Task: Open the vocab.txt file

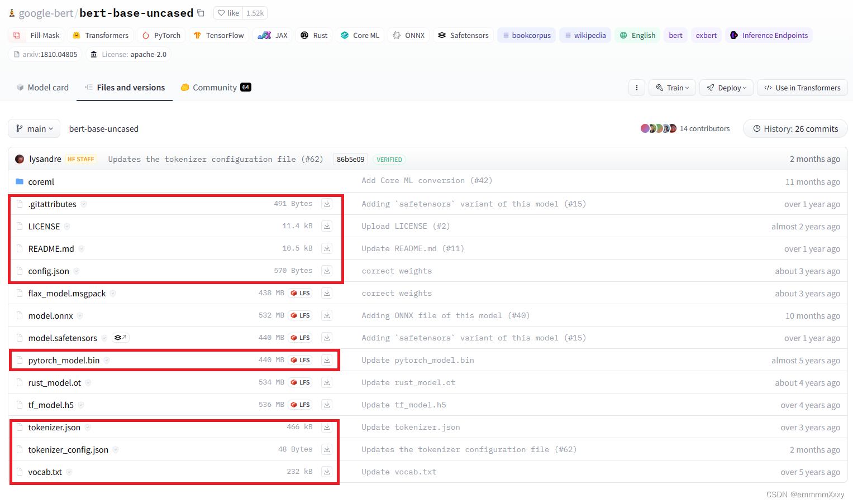Action: pos(45,472)
